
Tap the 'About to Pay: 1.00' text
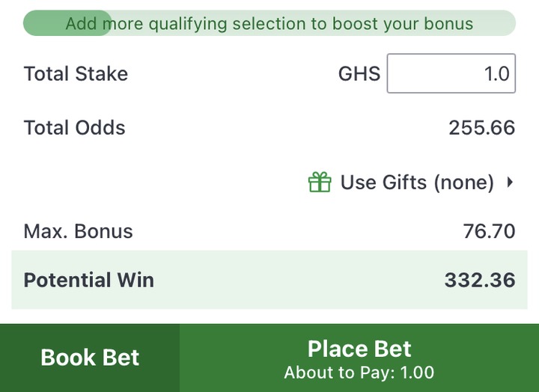coord(359,372)
